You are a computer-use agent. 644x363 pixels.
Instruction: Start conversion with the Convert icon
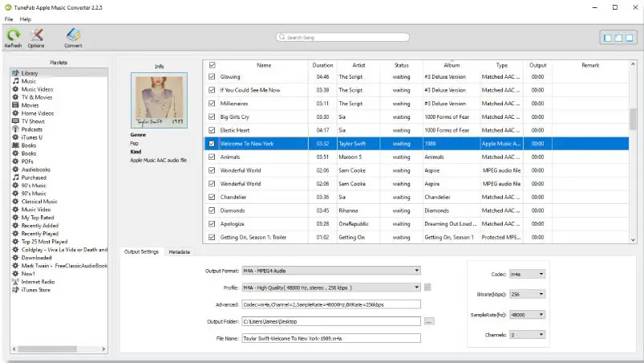[x=73, y=35]
